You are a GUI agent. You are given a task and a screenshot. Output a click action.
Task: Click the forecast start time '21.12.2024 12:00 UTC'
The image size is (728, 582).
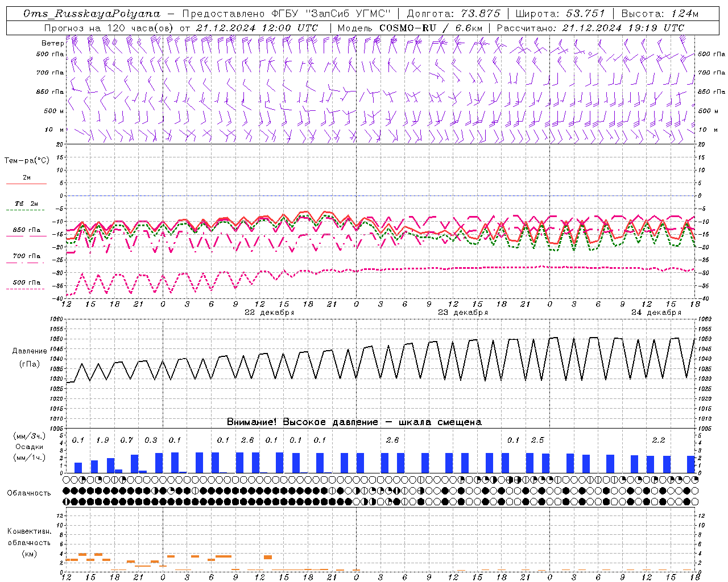pyautogui.click(x=257, y=28)
